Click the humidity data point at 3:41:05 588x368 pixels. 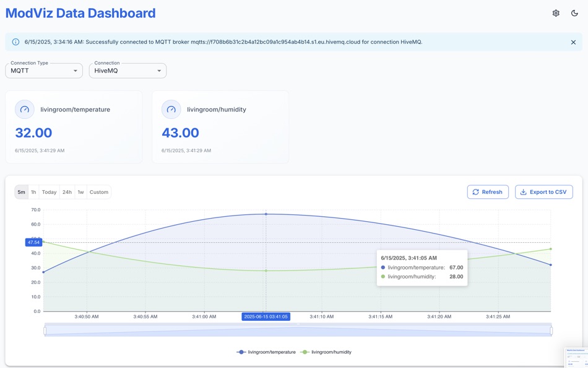coord(266,271)
